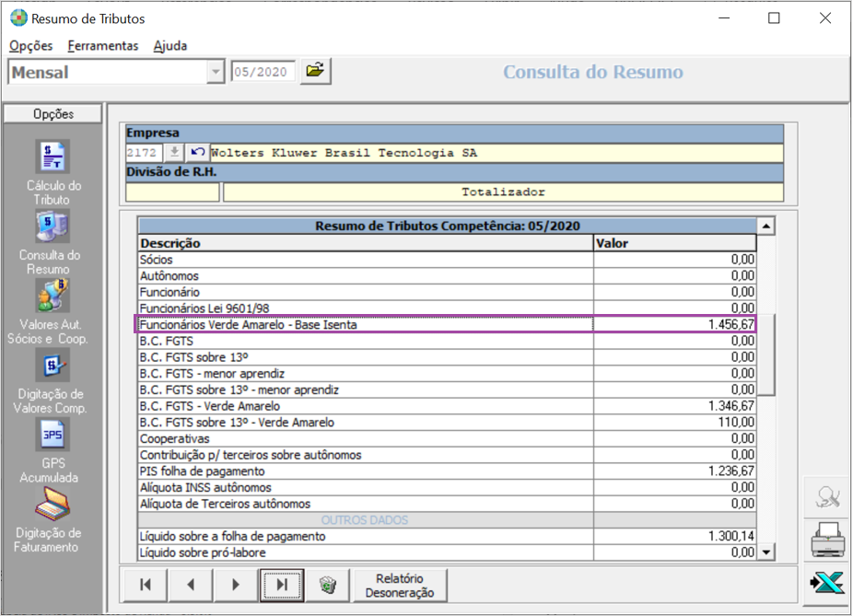
Task: Click the Totalizador field
Action: (503, 192)
